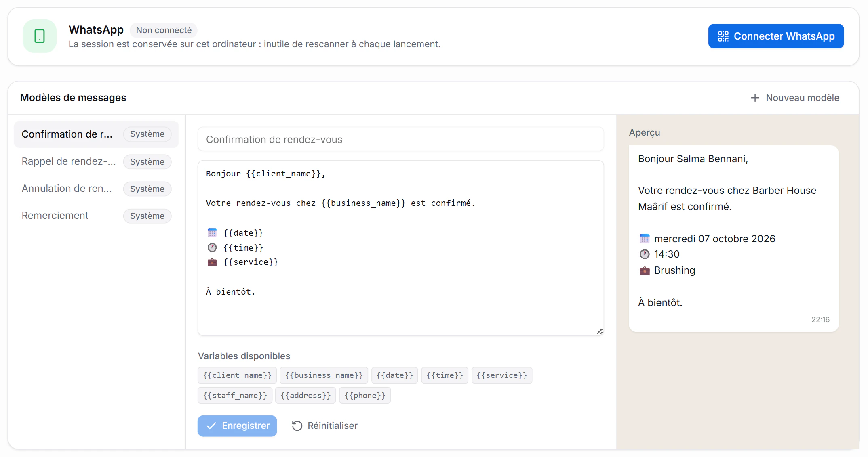Click the resize handle of the message textarea

tap(600, 331)
